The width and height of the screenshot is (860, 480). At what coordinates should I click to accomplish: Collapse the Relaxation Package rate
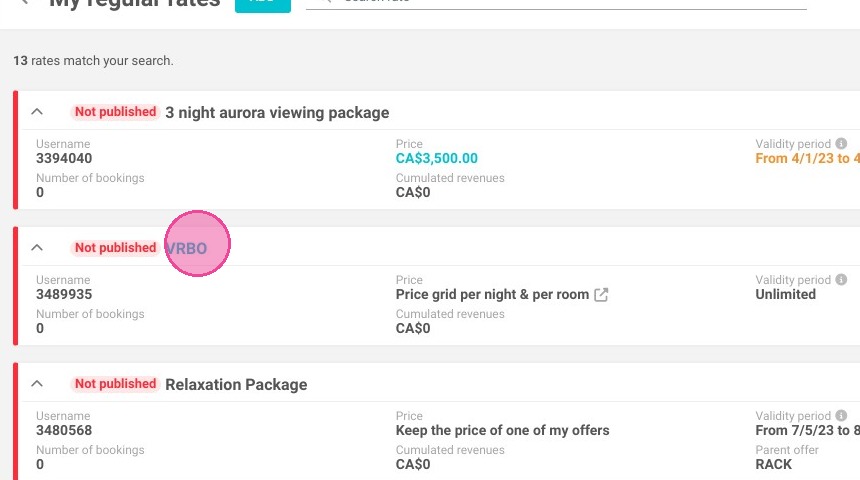(37, 384)
